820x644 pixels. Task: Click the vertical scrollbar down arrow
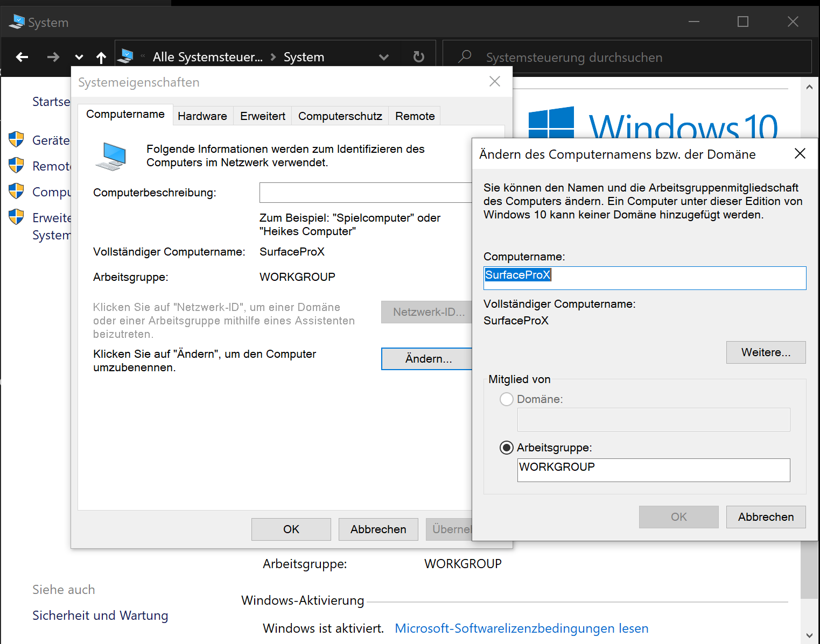(x=809, y=635)
